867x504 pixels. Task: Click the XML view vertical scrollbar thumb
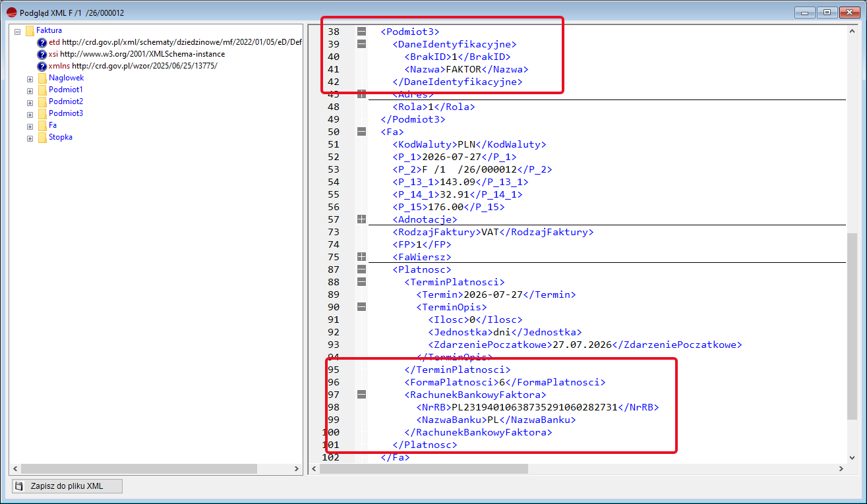(851, 326)
